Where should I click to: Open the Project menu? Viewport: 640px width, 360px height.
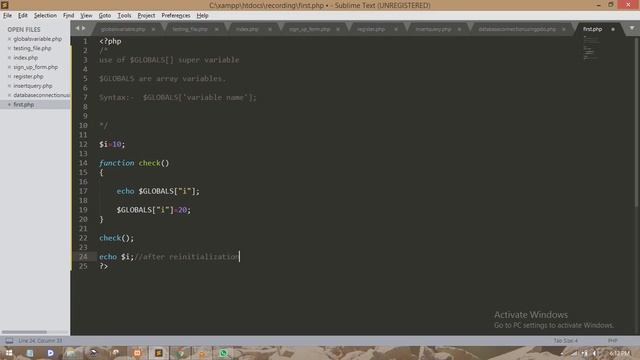tap(146, 16)
